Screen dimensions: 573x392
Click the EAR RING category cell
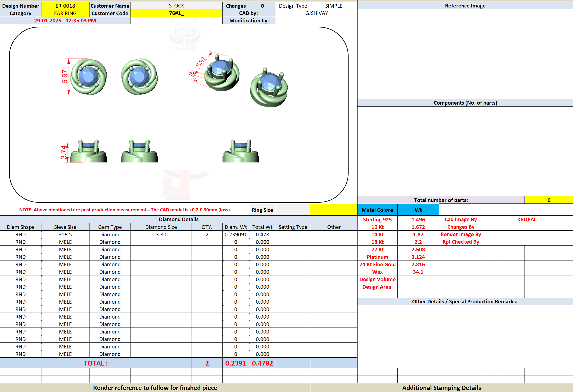65,13
